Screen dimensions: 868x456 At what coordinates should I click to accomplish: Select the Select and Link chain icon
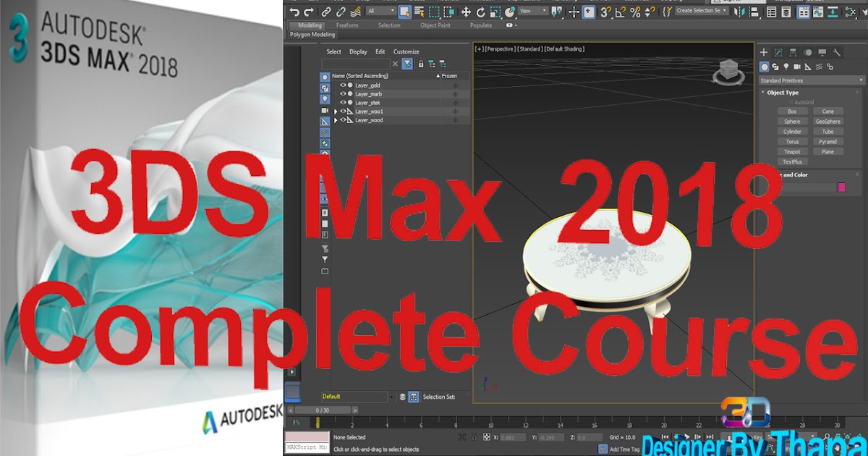pyautogui.click(x=326, y=12)
